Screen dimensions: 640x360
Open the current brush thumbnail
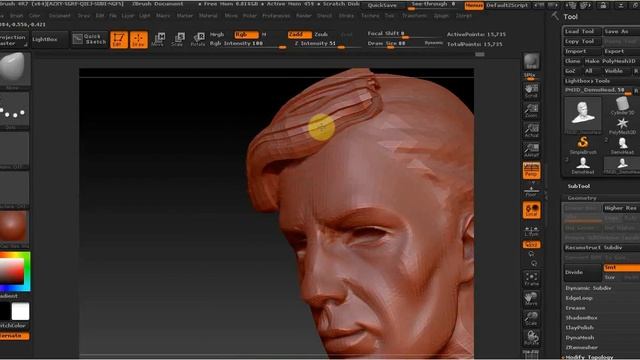(x=14, y=70)
